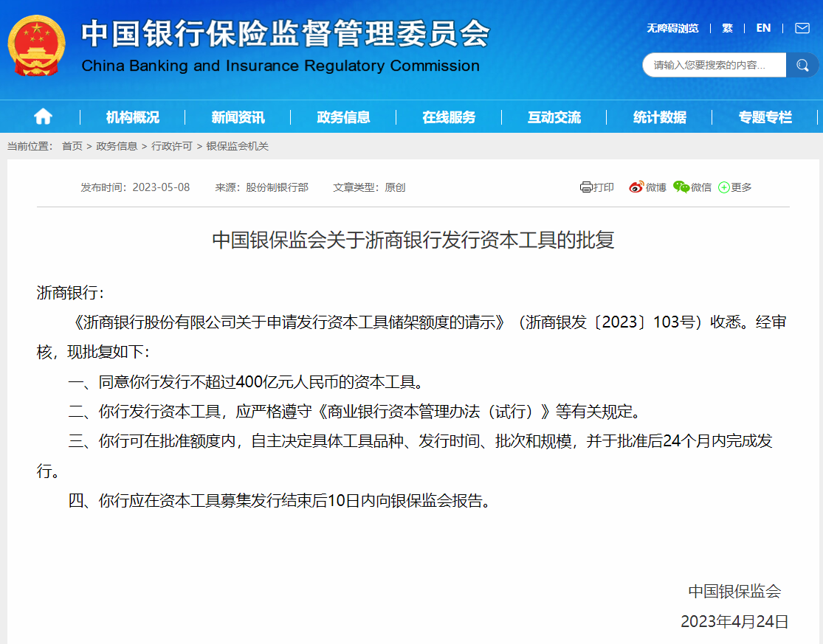
Task: Click the search magnifier button
Action: [x=802, y=65]
